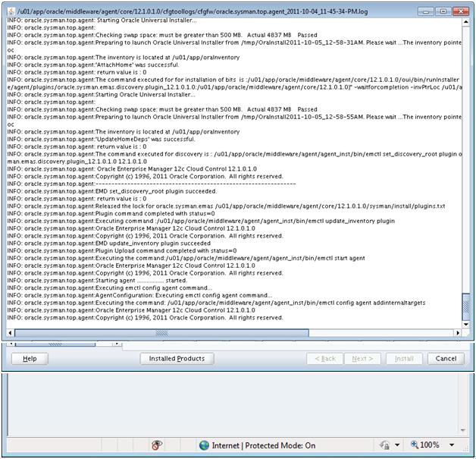Select the line "'UpdateHomeDeps' was successful."
476x459 pixels.
[x=101, y=139]
